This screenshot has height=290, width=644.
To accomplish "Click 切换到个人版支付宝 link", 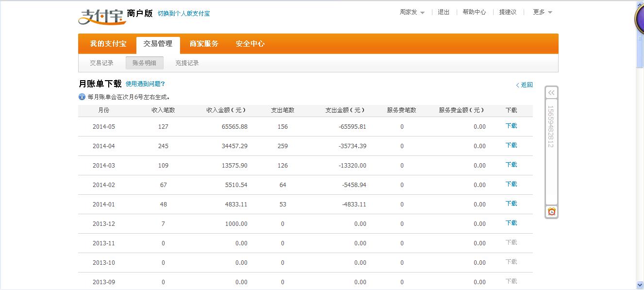I will 183,14.
